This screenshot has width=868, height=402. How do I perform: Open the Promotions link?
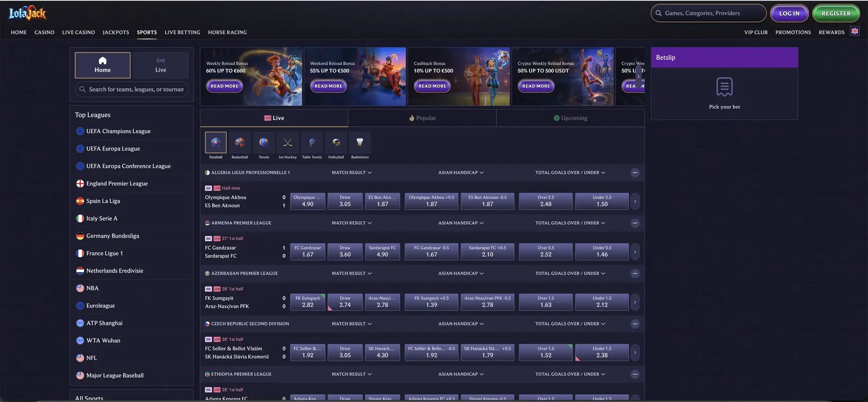coord(793,33)
